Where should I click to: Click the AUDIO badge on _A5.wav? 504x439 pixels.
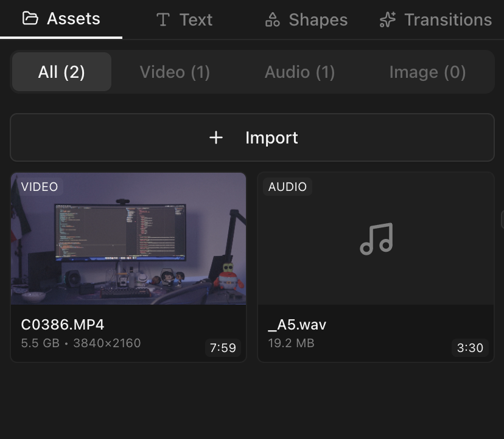[x=287, y=187]
